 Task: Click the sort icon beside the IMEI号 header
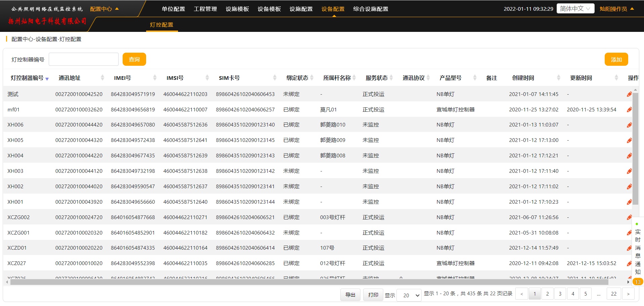pyautogui.click(x=155, y=78)
